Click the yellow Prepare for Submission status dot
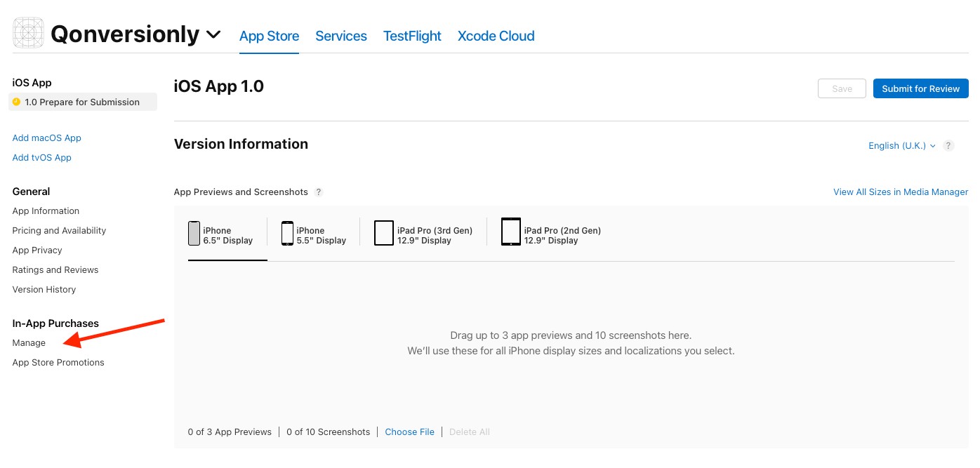980x468 pixels. tap(15, 102)
